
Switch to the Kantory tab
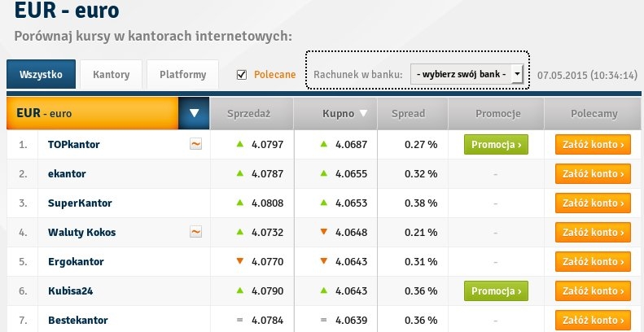112,75
